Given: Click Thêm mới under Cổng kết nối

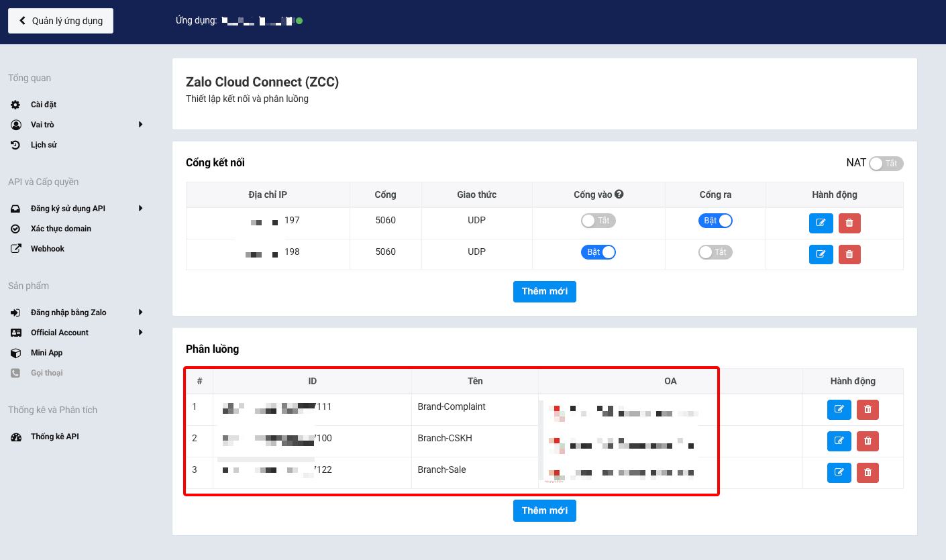Looking at the screenshot, I should [x=545, y=291].
